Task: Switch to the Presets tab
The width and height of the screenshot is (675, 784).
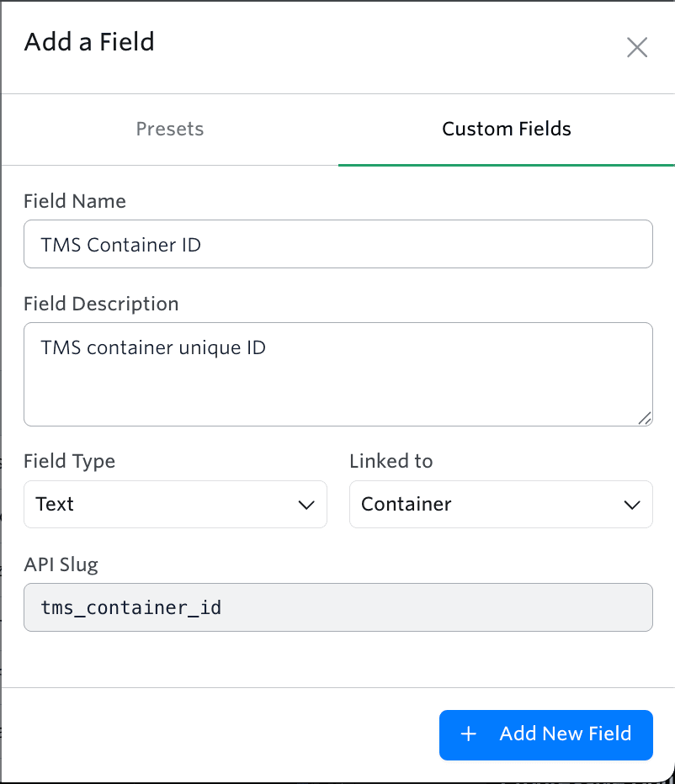Action: click(x=169, y=130)
